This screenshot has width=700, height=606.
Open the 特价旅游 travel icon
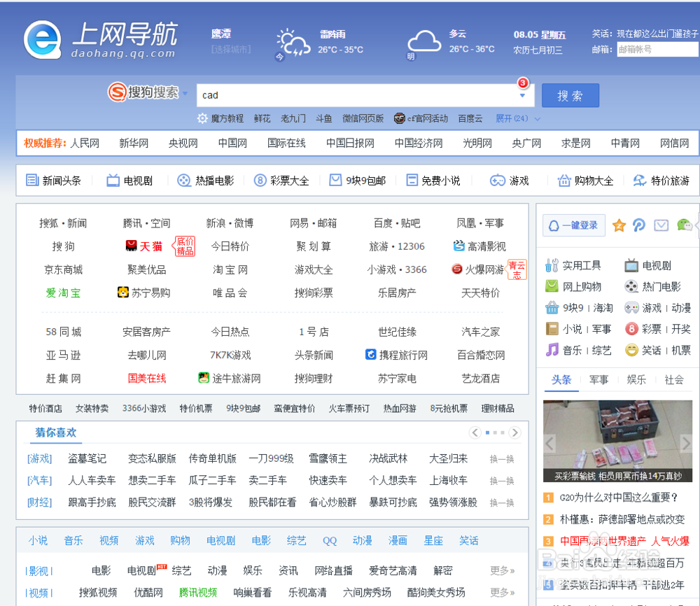(640, 181)
